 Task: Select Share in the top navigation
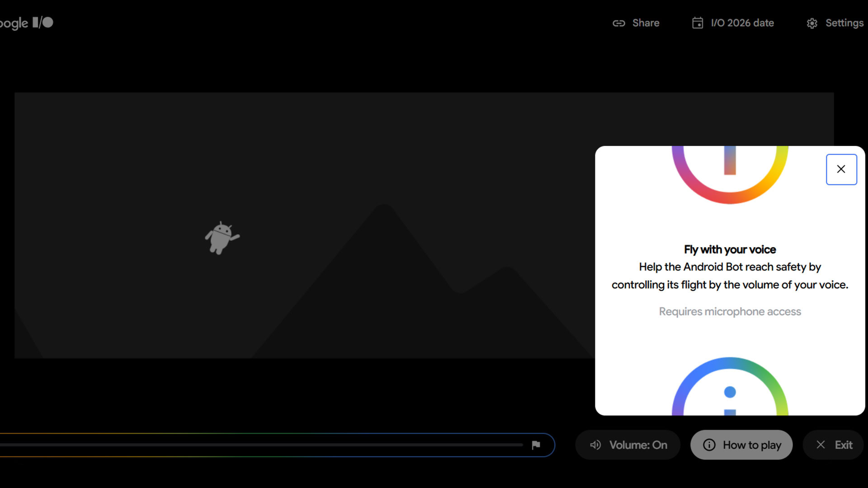(646, 23)
